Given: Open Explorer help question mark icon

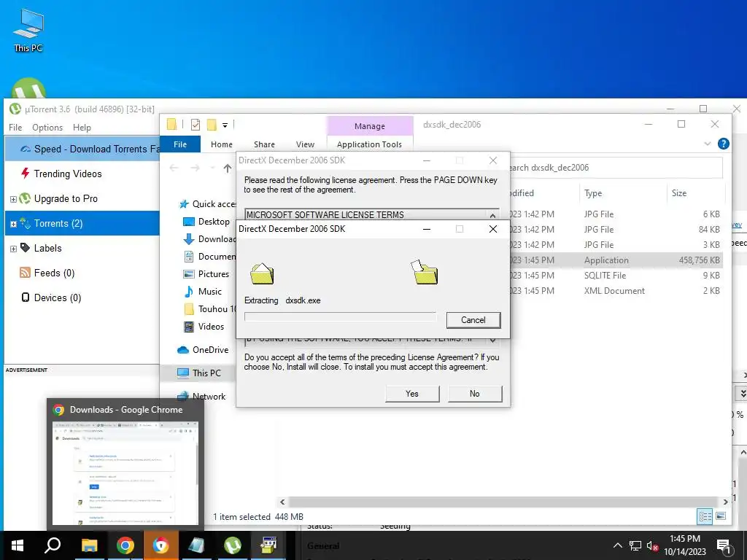Looking at the screenshot, I should (723, 144).
